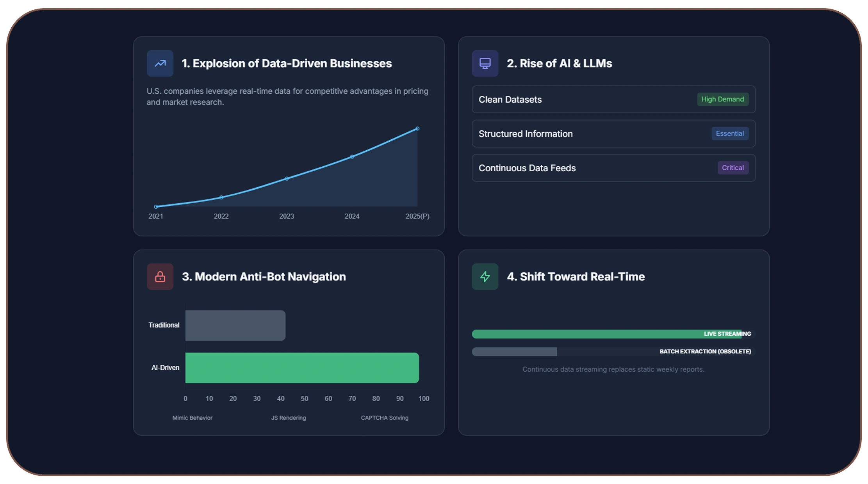Image resolution: width=868 pixels, height=484 pixels.
Task: Toggle the Essential badge on Structured Information
Action: tap(730, 133)
